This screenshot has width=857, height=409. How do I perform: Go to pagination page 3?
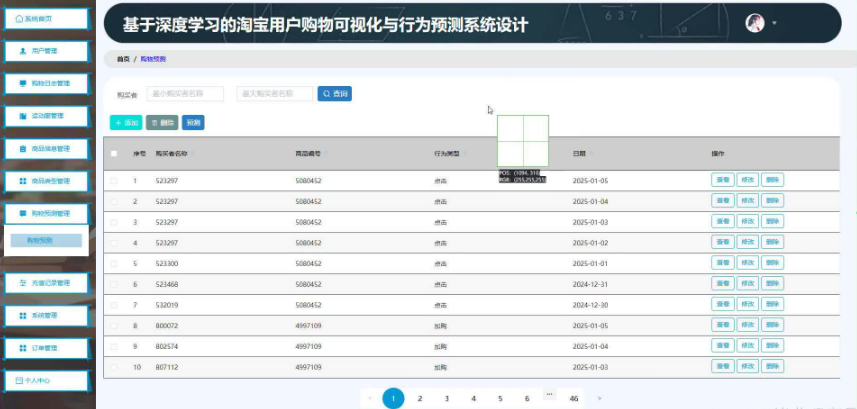click(447, 399)
